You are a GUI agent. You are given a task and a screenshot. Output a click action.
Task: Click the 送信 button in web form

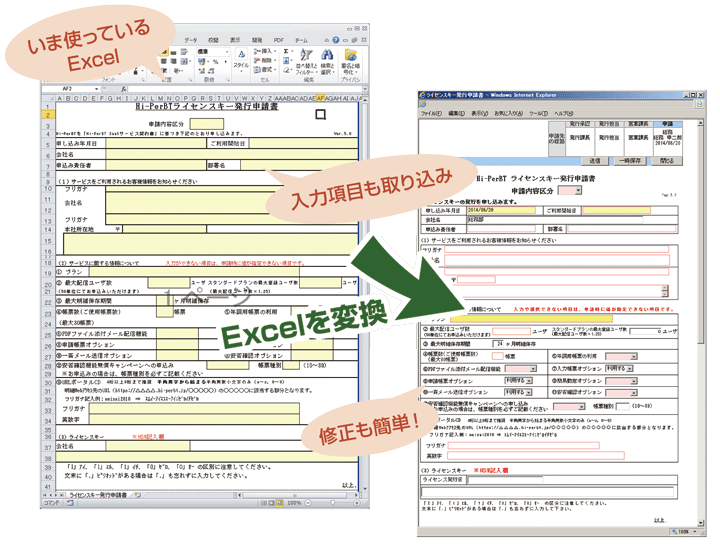595,161
